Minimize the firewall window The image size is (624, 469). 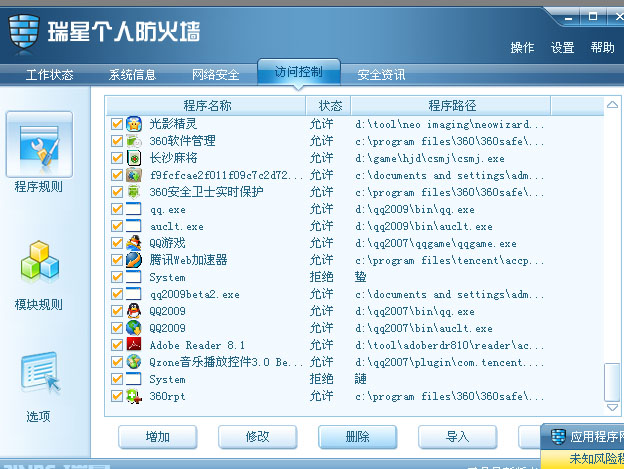click(x=568, y=18)
